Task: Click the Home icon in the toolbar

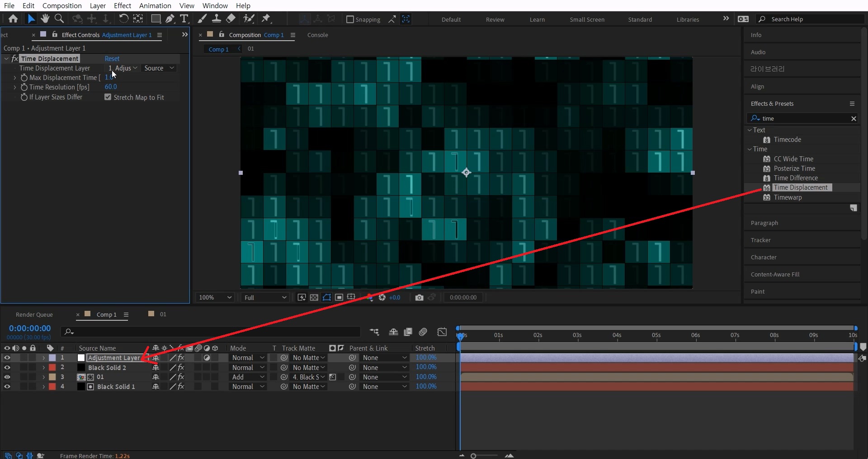Action: click(13, 19)
